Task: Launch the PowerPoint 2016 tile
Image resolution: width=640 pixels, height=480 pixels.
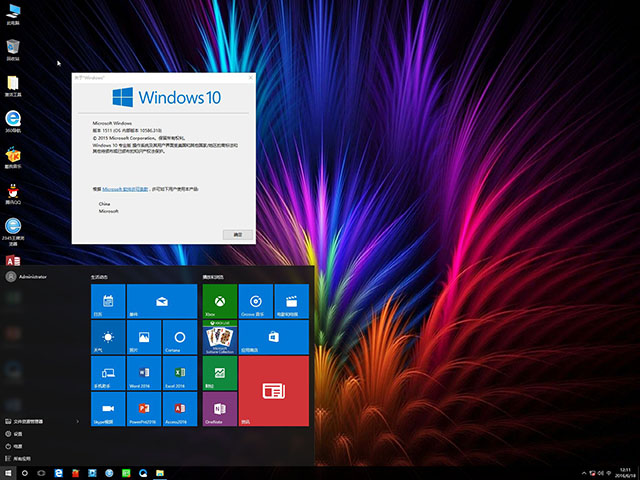Action: (x=142, y=409)
